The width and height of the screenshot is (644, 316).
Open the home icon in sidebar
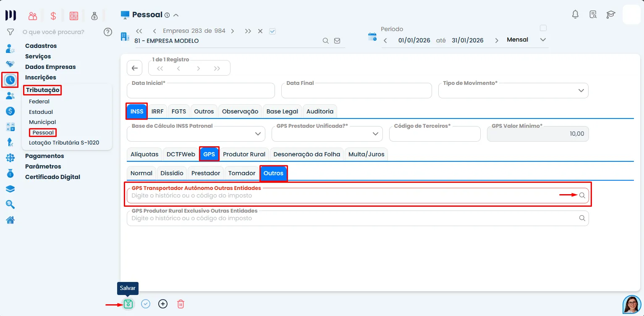click(x=10, y=220)
